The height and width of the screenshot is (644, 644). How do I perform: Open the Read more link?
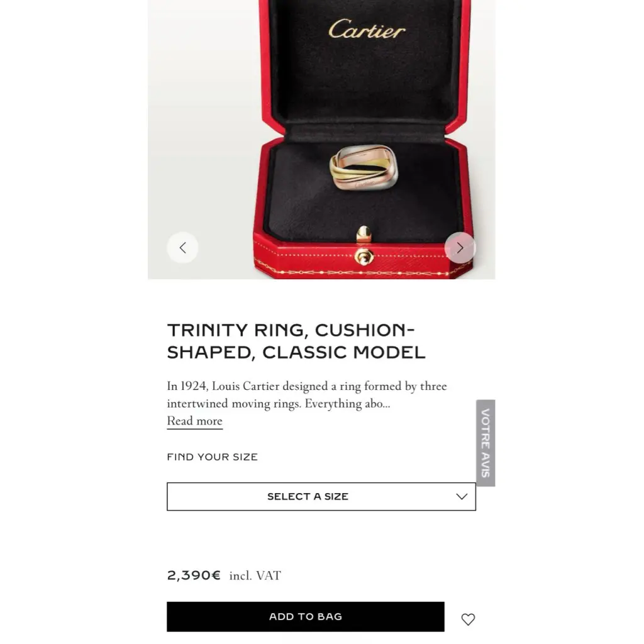[x=195, y=421]
